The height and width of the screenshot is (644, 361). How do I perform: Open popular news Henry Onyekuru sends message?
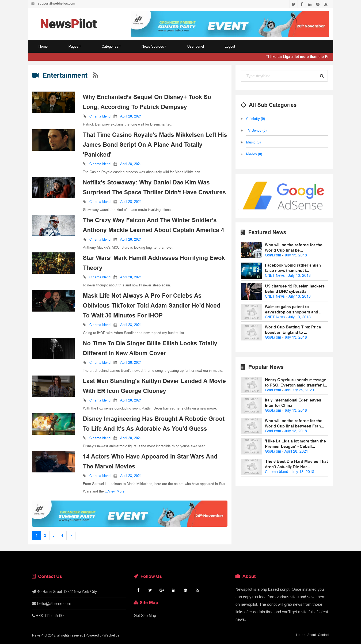pyautogui.click(x=296, y=382)
